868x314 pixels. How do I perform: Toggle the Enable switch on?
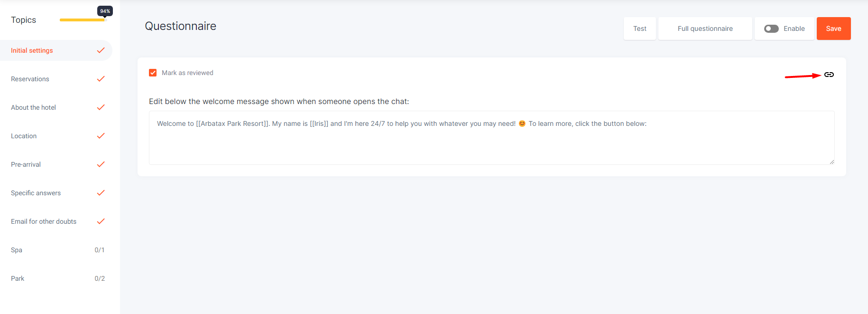771,29
